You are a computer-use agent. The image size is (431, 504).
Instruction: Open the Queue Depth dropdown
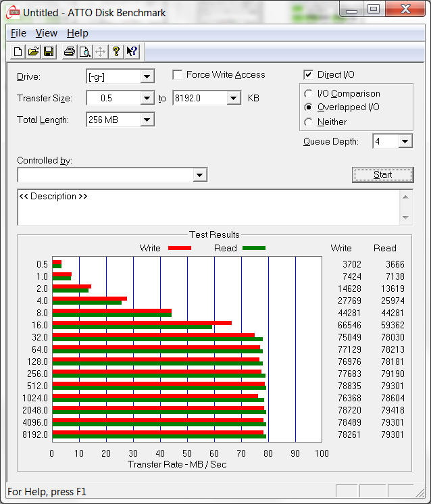point(405,141)
